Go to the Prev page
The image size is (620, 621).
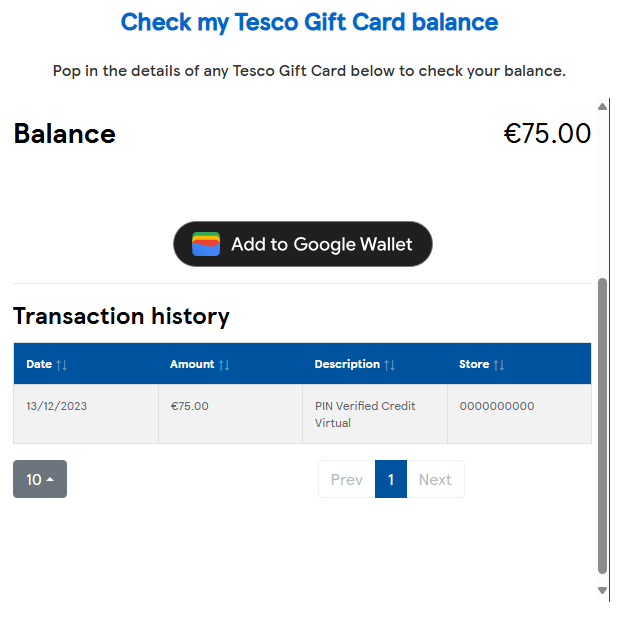pos(347,479)
